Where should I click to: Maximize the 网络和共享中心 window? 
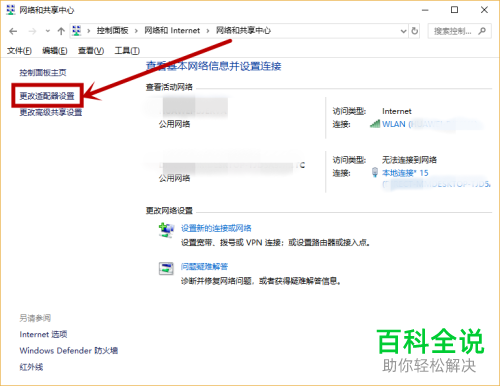(454, 10)
